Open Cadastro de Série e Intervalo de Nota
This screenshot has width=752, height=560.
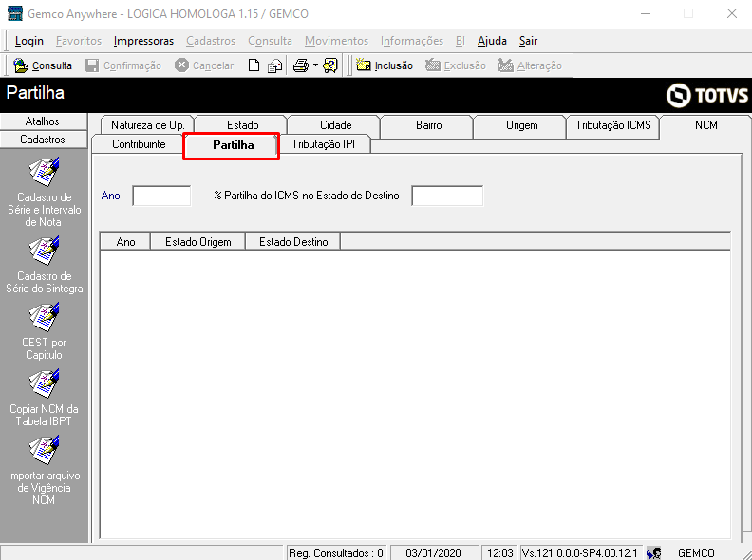click(44, 193)
